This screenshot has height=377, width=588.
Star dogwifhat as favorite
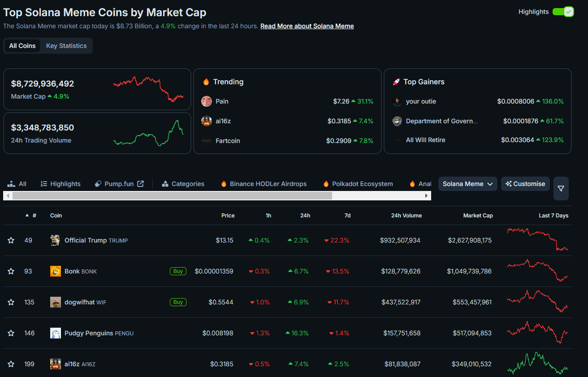tap(11, 302)
